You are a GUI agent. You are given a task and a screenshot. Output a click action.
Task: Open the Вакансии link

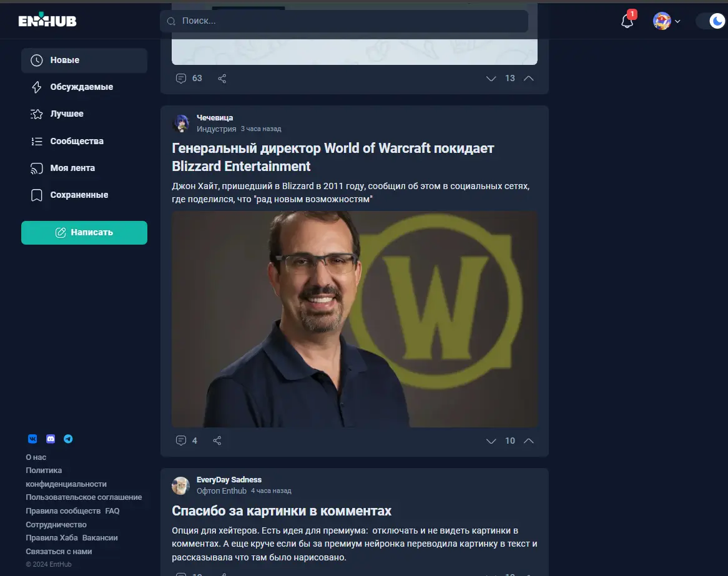coord(100,538)
